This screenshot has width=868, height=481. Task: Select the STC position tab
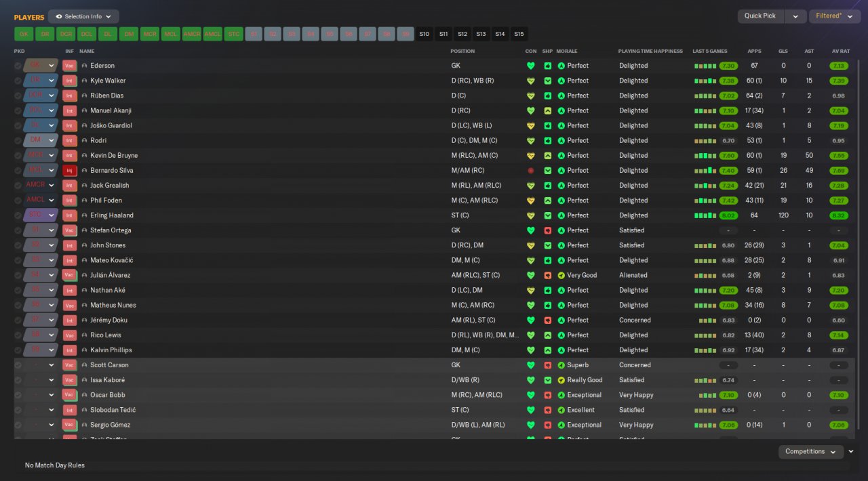click(234, 34)
